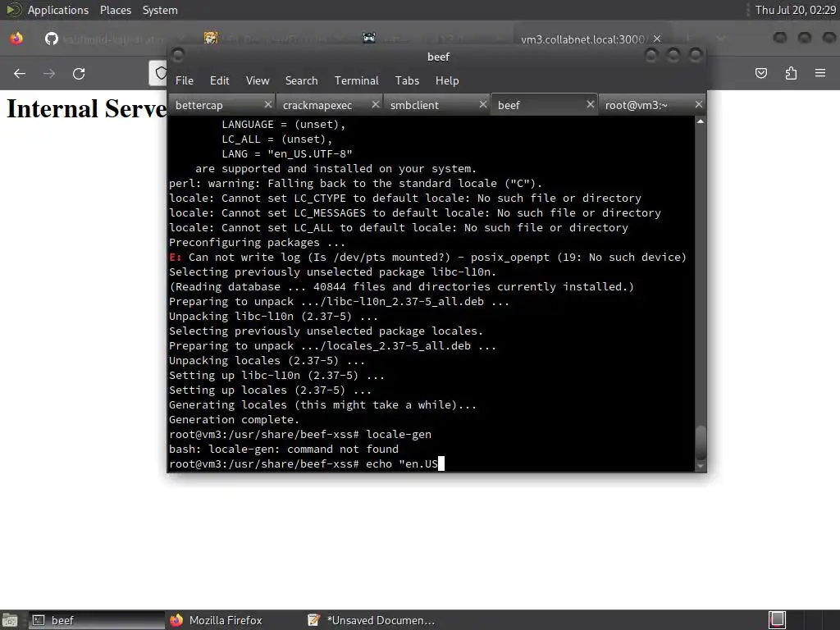Open the Search menu in terminal
Viewport: 840px width, 630px height.
[x=301, y=80]
